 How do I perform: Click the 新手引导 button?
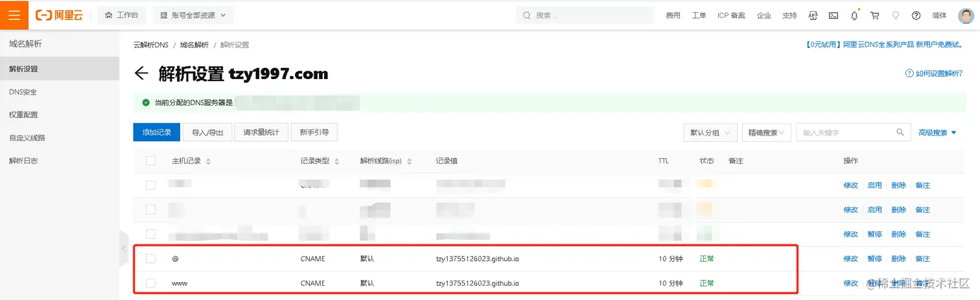(x=314, y=132)
